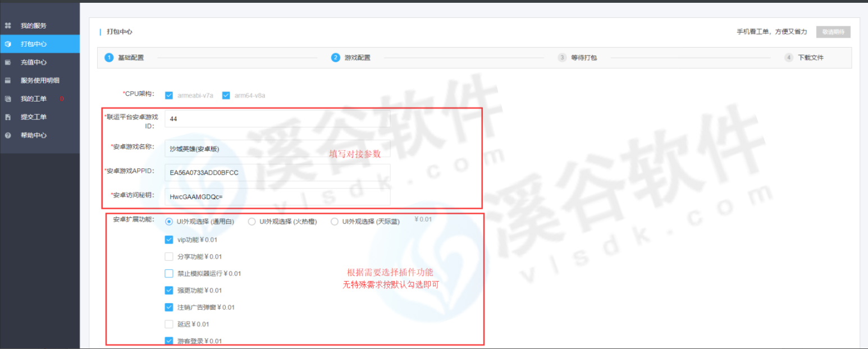
Task: Uncheck the vip功能 checkbox
Action: 169,240
